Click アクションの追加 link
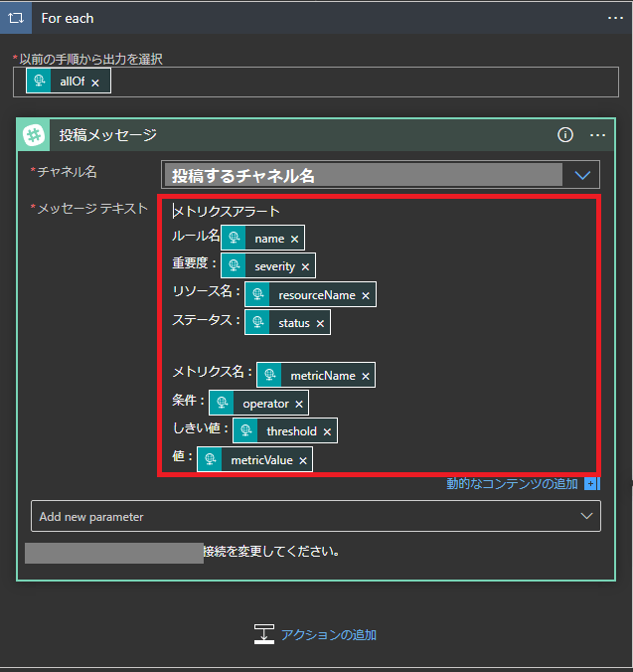 pyautogui.click(x=329, y=634)
